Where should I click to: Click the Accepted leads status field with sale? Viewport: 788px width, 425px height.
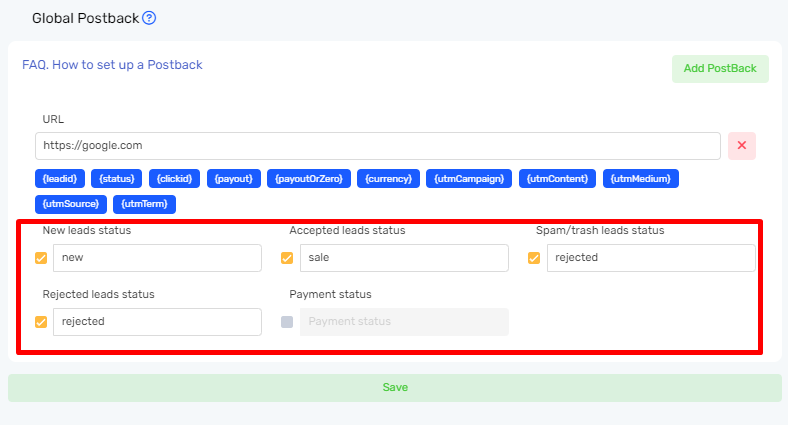click(x=404, y=258)
